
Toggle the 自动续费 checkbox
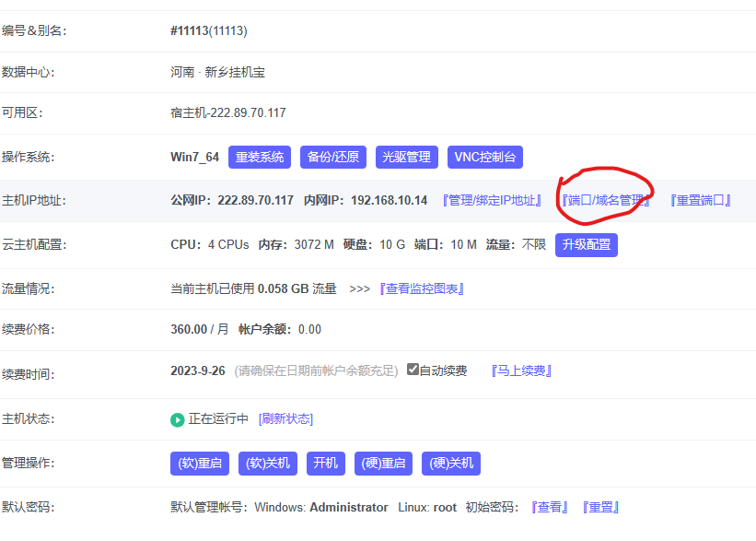pyautogui.click(x=413, y=370)
